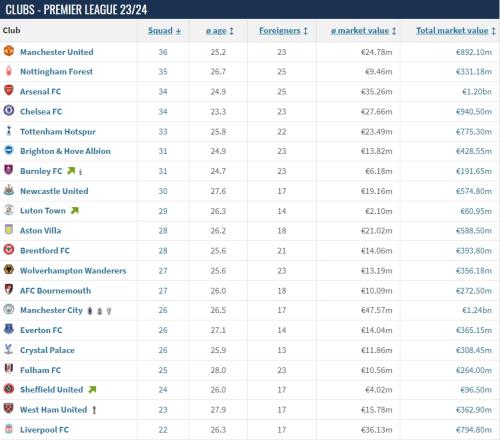Image resolution: width=500 pixels, height=440 pixels.
Task: Click the green promoted arrow beside Sheffield United
Action: coord(92,389)
